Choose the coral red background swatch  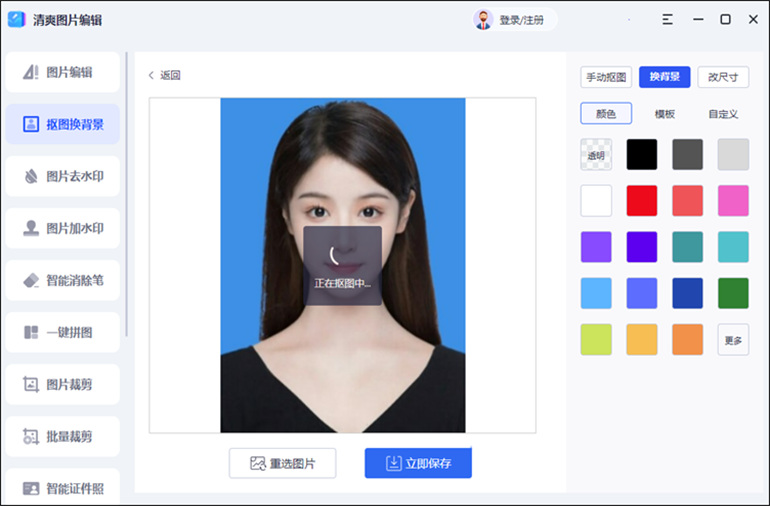click(688, 201)
